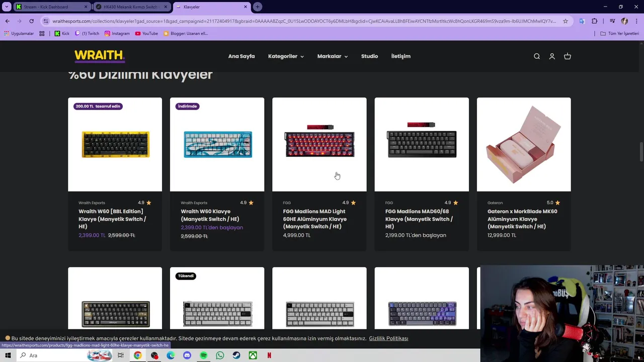The height and width of the screenshot is (362, 644).
Task: Click the '200.00 TL tasarruf edin' badge
Action: tap(98, 106)
